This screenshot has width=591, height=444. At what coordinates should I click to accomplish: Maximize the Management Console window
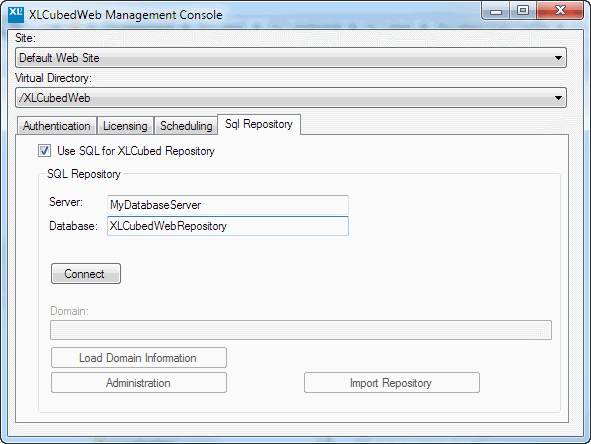(x=523, y=10)
